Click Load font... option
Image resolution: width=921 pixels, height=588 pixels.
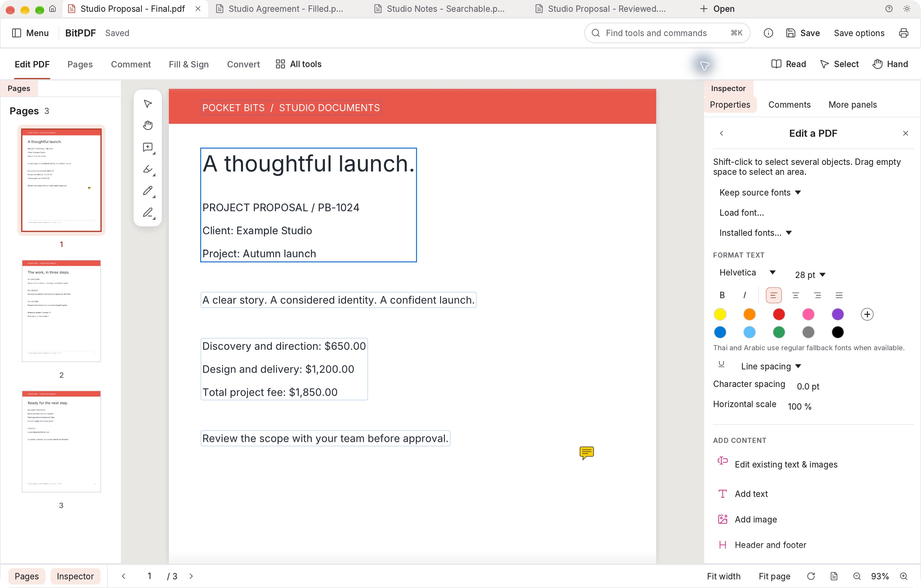742,213
